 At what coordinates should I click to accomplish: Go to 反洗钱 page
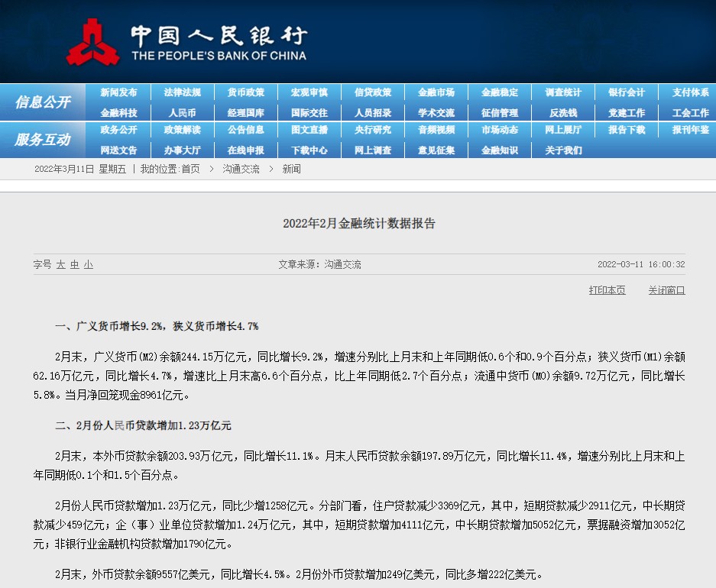(x=563, y=113)
